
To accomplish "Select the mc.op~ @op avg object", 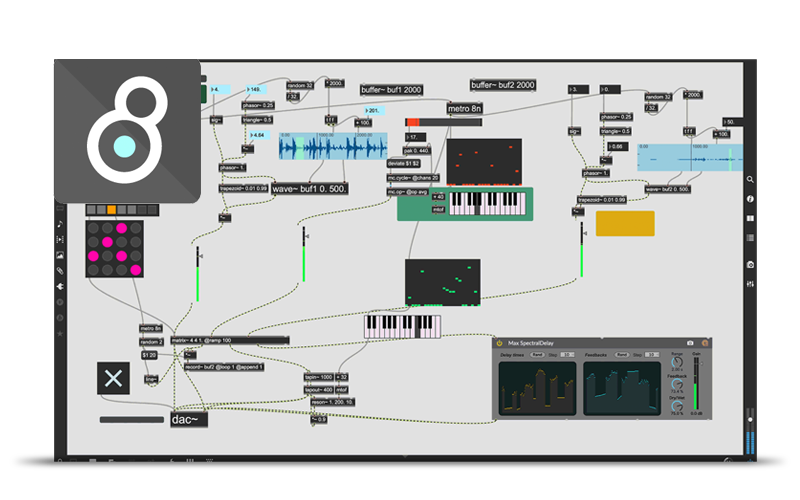I will [408, 192].
